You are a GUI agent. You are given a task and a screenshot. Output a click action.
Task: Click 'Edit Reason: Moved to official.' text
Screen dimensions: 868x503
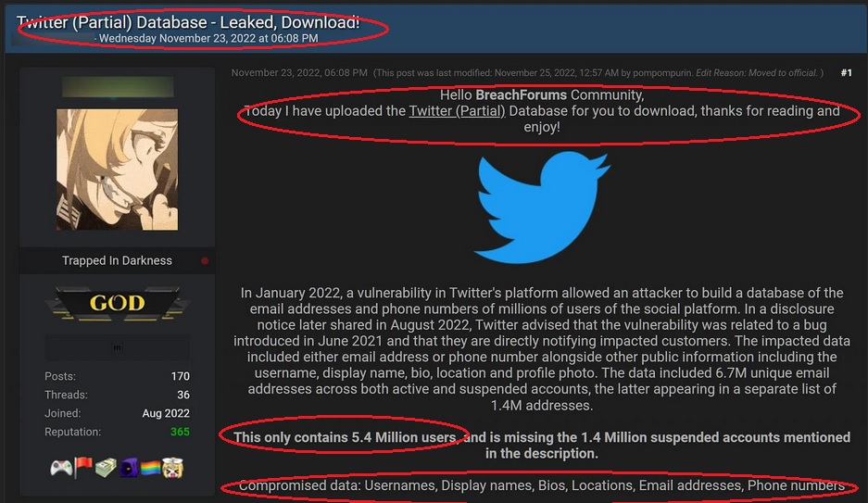pyautogui.click(x=756, y=72)
